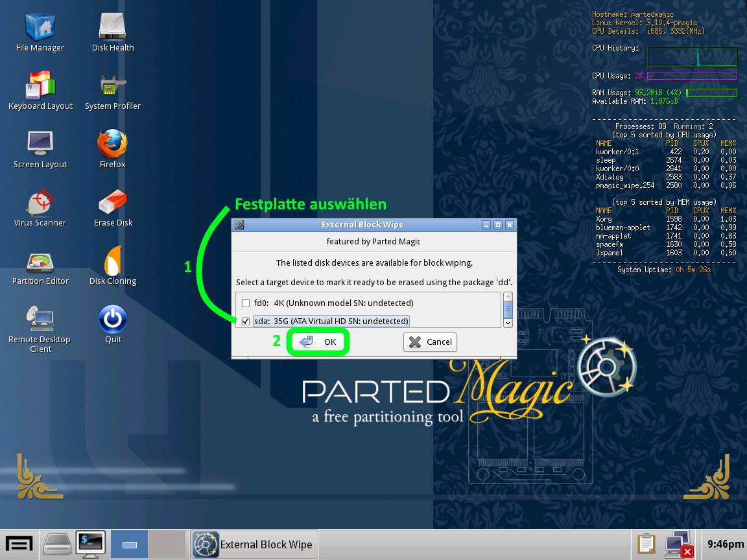
Task: Switch to the second workspace in pager
Action: pos(167,544)
